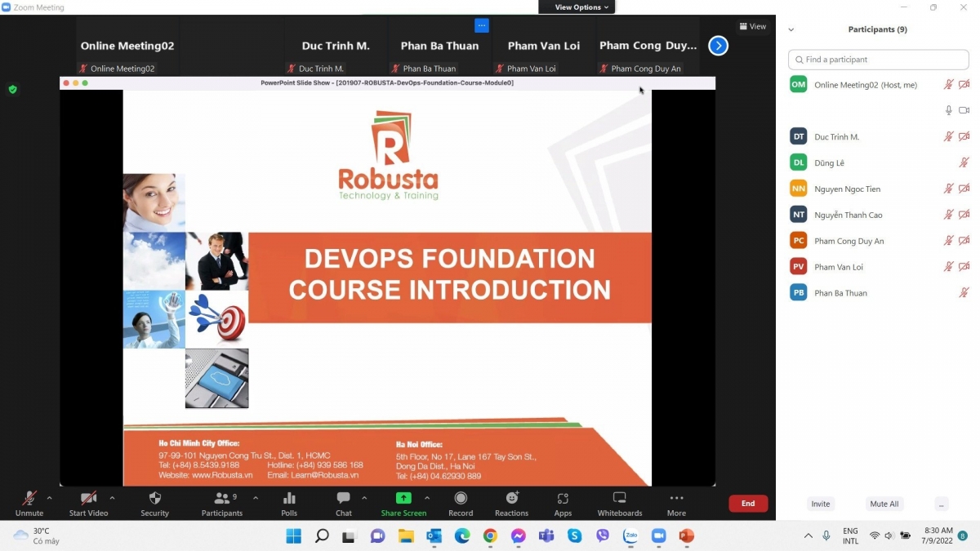
Task: Toggle the Participants panel from the toolbar
Action: tap(221, 504)
